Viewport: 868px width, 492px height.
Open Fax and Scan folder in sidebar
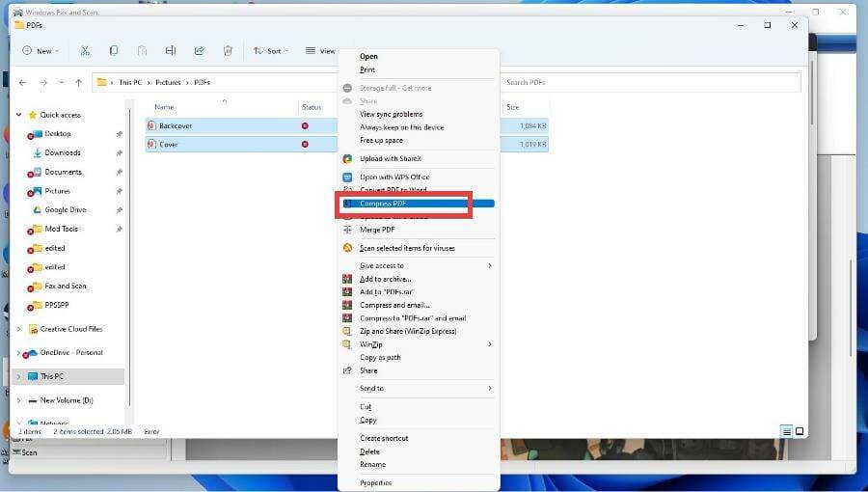(x=65, y=287)
